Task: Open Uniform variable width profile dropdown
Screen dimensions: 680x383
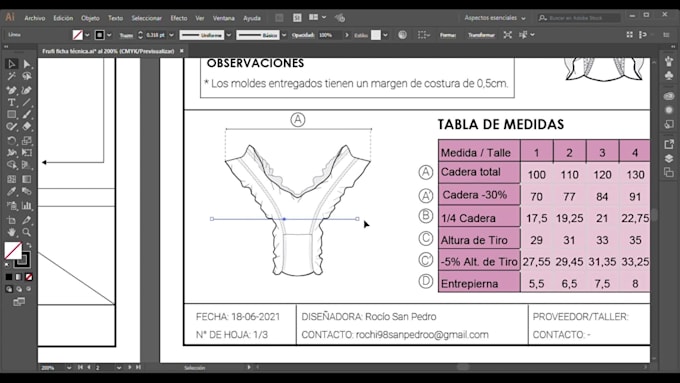Action: [x=229, y=35]
